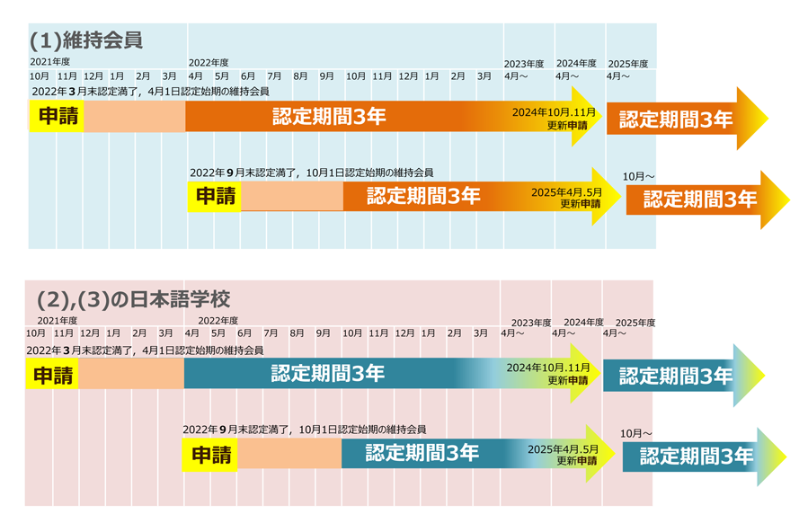
Task: Click '2025年度' label in the 日本語学校 chart
Action: [635, 323]
